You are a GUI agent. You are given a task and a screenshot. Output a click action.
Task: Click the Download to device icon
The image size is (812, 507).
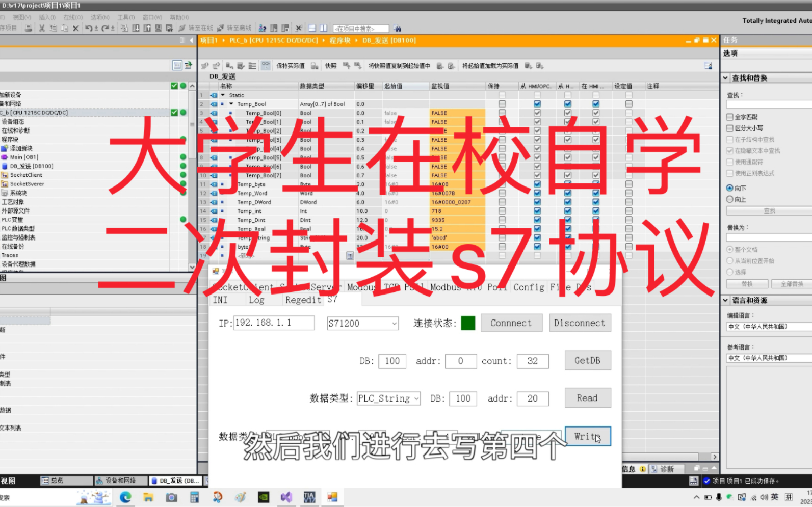(x=136, y=29)
